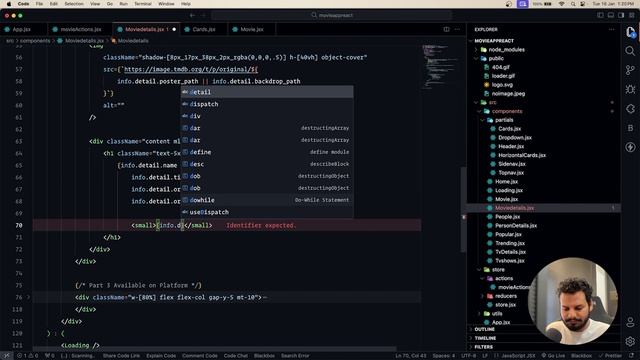Screen dimensions: 640x360
Task: Open editor more actions ellipsis
Action: point(457,29)
